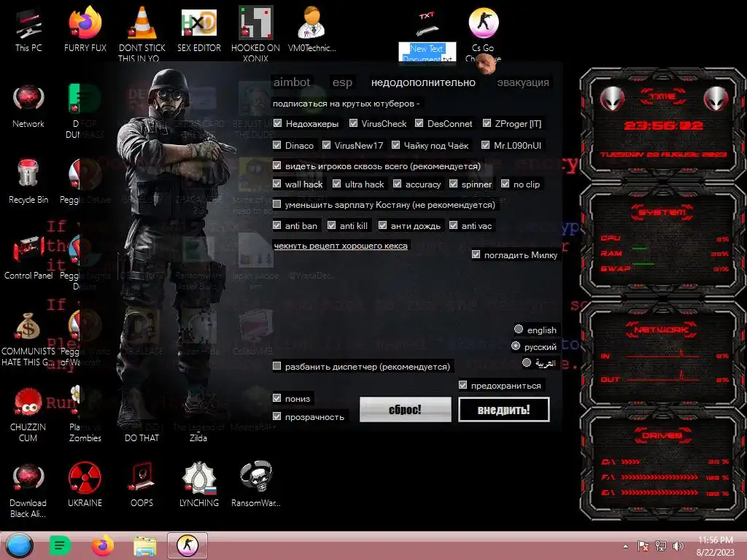The width and height of the screenshot is (747, 560).
Task: Open the green notes app on taskbar
Action: 60,545
